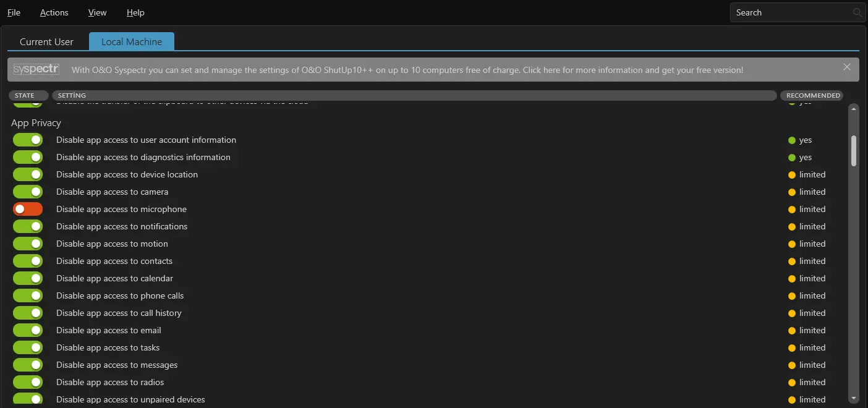The height and width of the screenshot is (408, 868).
Task: Open the View menu
Action: (97, 12)
